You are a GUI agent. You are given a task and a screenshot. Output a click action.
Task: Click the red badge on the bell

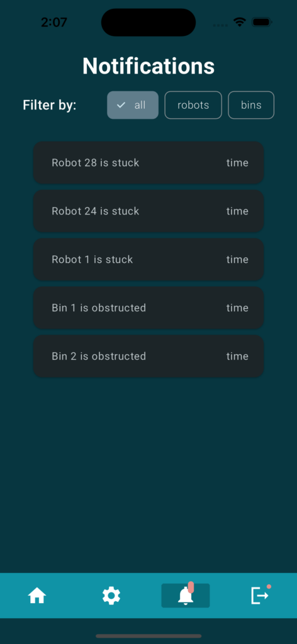[x=191, y=587]
